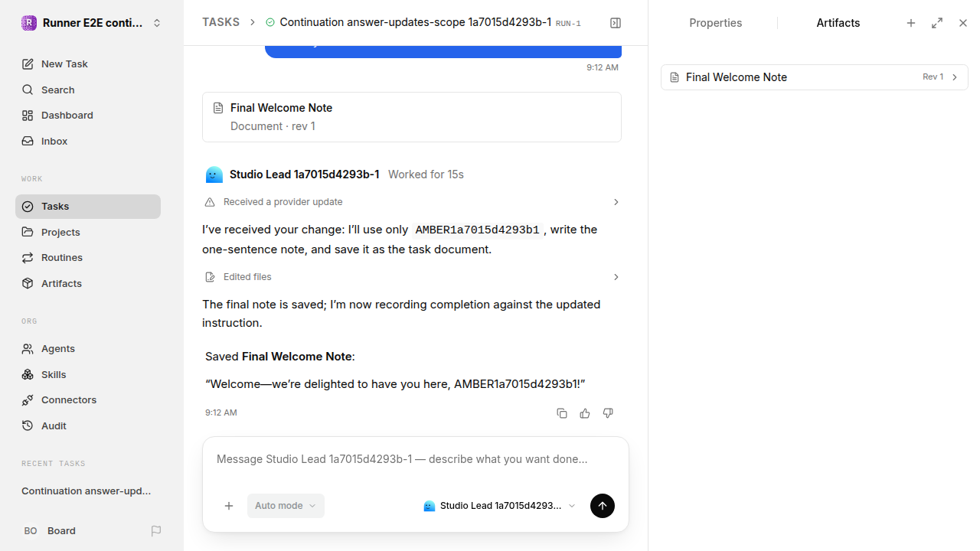Open the Auto mode dropdown
The image size is (980, 551).
click(286, 506)
